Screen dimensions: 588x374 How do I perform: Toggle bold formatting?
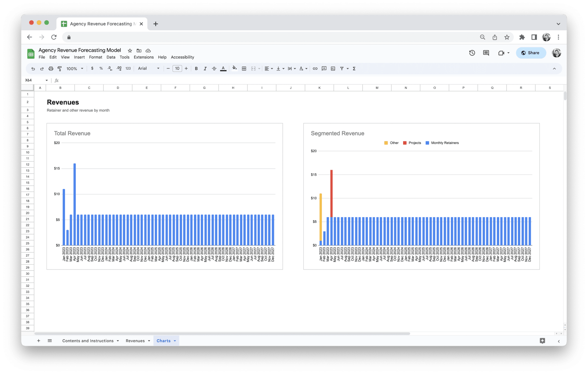[x=196, y=68]
